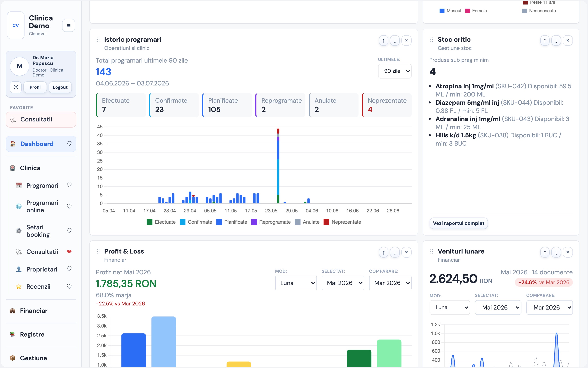Favorite Recenzii with heart icon
588x368 pixels.
pos(69,286)
